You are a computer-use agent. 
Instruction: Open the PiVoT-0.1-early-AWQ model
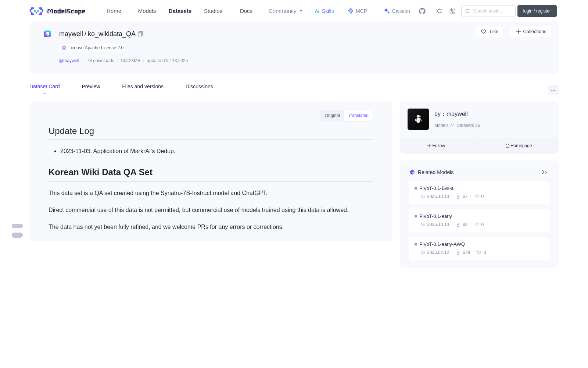click(x=442, y=244)
